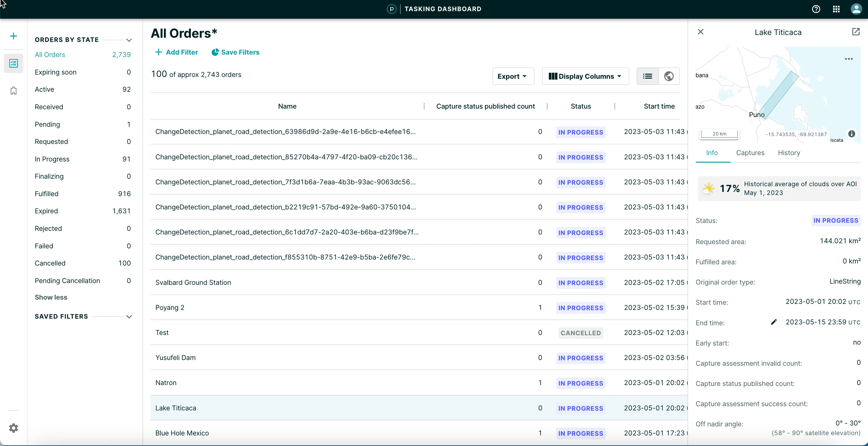Click Save Filters

236,52
